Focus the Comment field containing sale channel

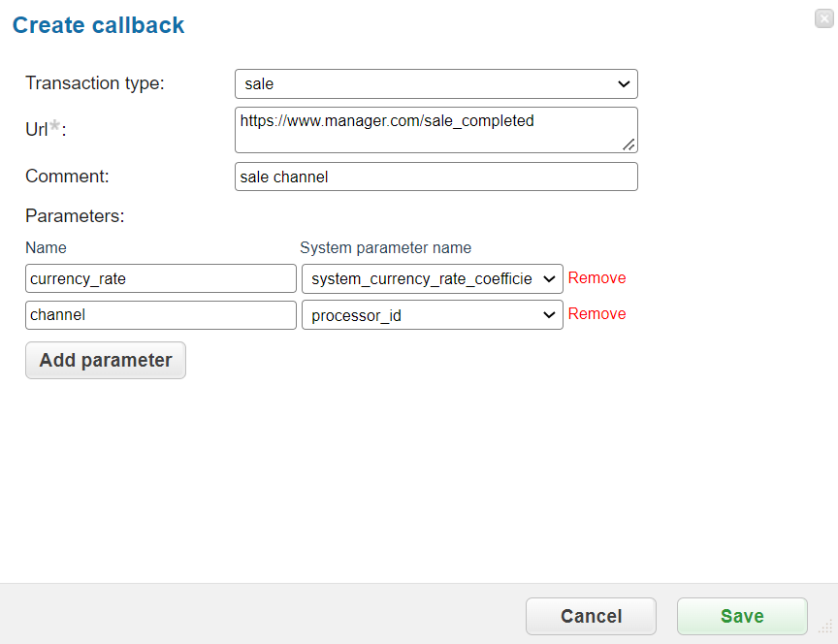pyautogui.click(x=436, y=177)
